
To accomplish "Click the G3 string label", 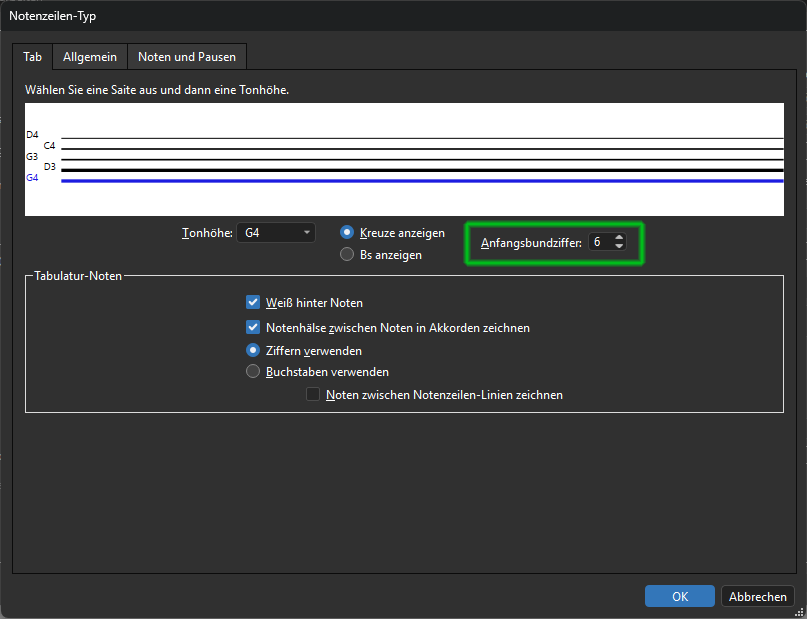I will pyautogui.click(x=32, y=156).
